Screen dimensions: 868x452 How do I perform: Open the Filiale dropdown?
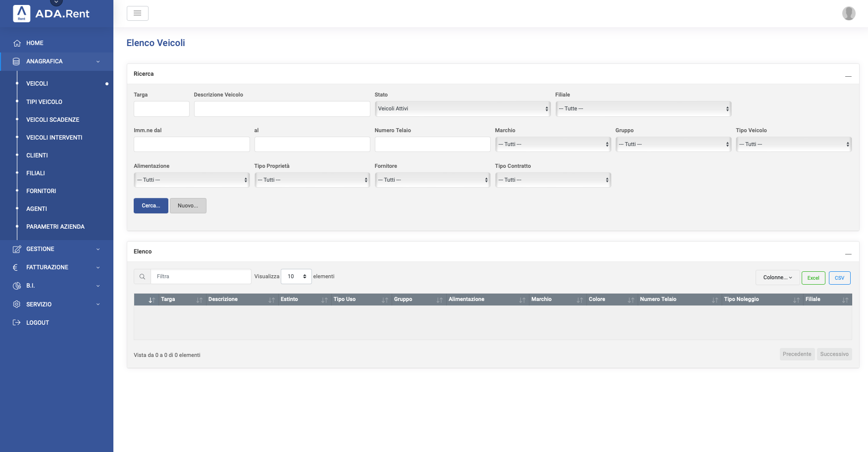pos(643,109)
